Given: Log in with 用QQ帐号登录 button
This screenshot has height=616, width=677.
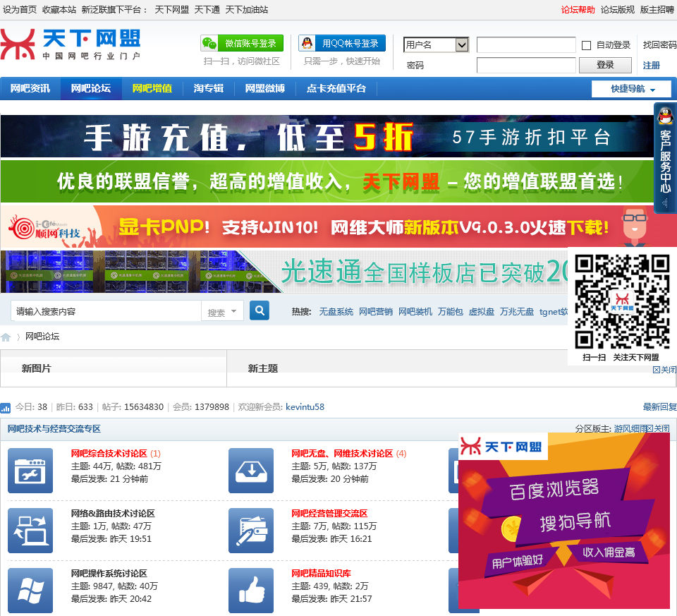Looking at the screenshot, I should coord(342,43).
